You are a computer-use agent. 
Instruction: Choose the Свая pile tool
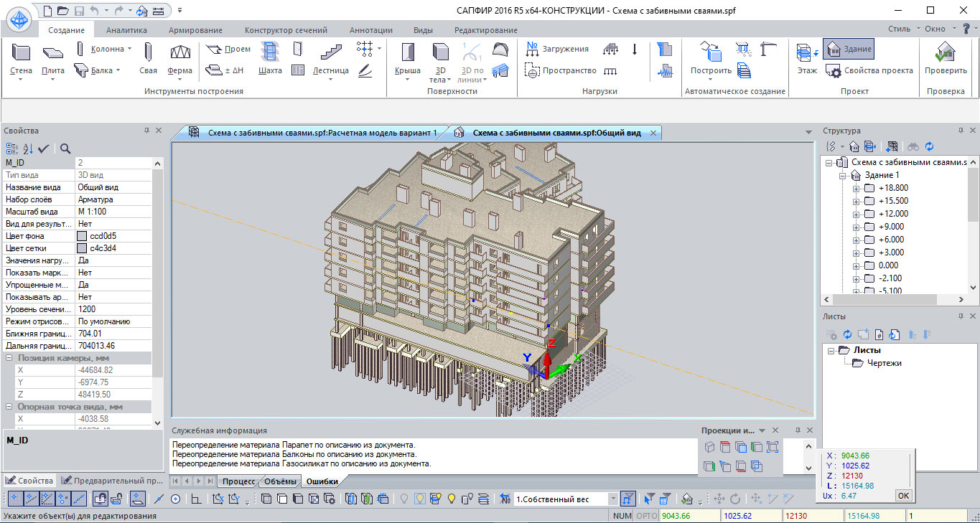click(148, 59)
